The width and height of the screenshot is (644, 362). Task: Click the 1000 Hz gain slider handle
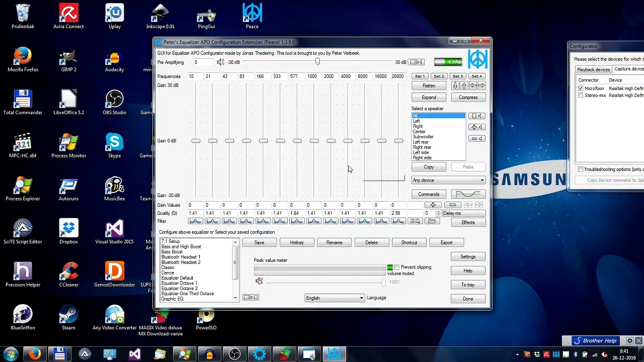pos(314,141)
